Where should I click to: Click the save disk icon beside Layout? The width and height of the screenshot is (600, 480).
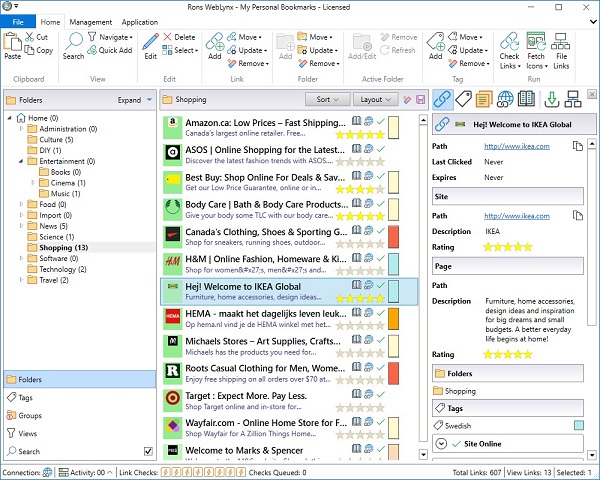pyautogui.click(x=421, y=100)
